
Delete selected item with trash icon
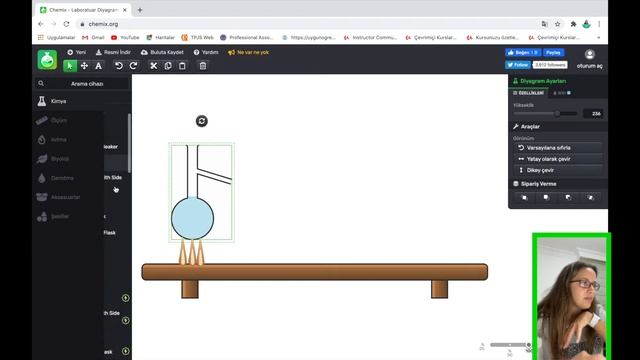coord(203,66)
